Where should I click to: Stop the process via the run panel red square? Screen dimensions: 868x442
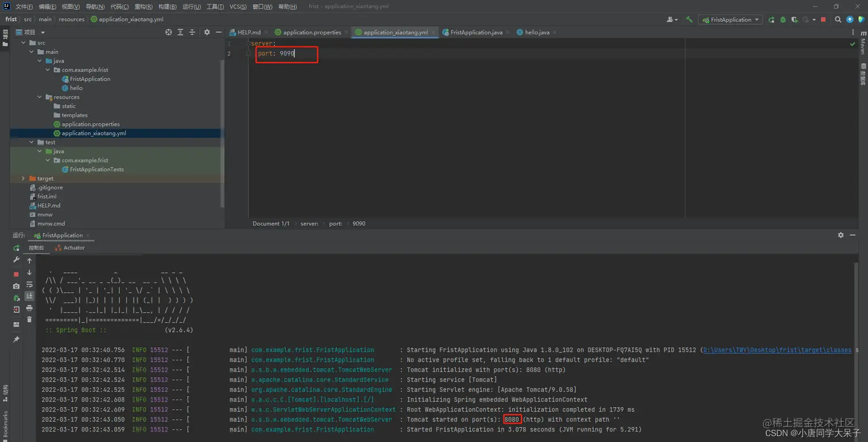(16, 274)
